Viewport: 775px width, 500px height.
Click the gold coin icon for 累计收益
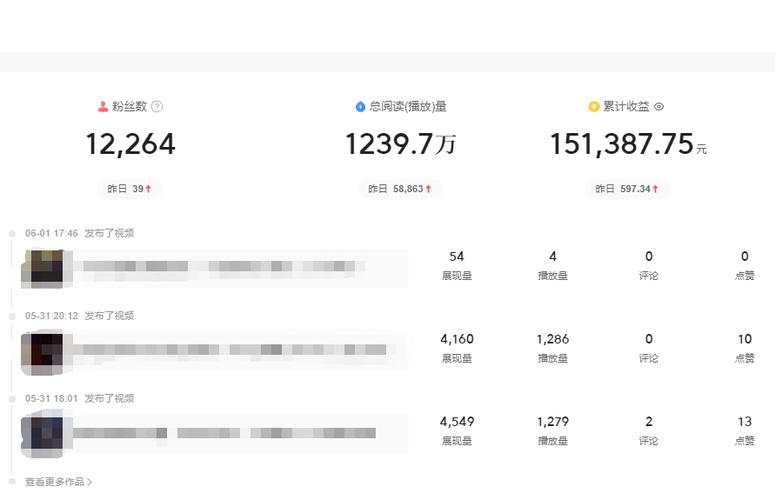click(593, 106)
